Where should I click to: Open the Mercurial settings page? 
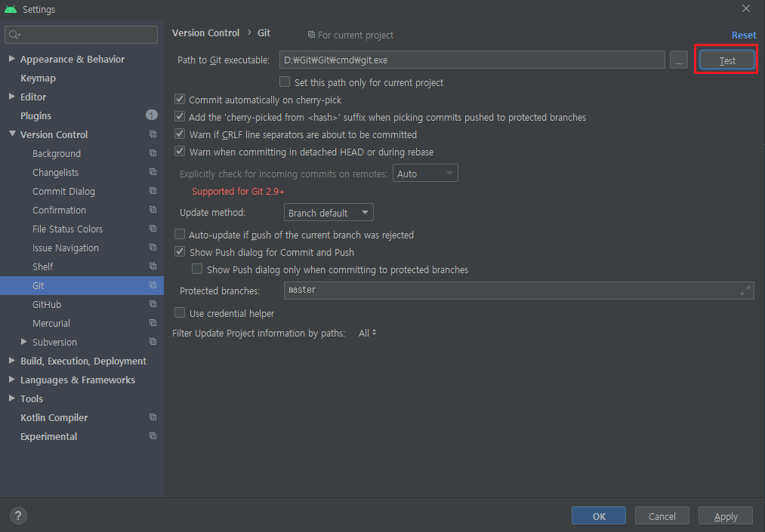coord(51,323)
